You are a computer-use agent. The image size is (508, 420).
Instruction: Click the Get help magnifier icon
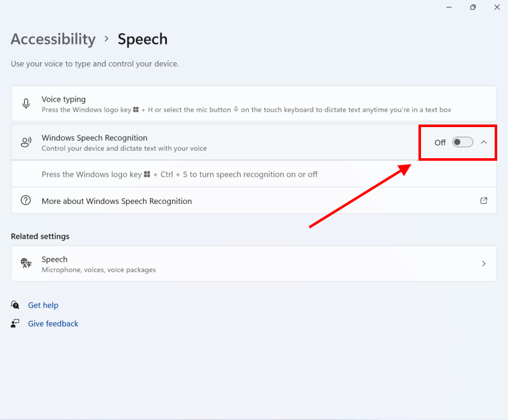(x=15, y=305)
